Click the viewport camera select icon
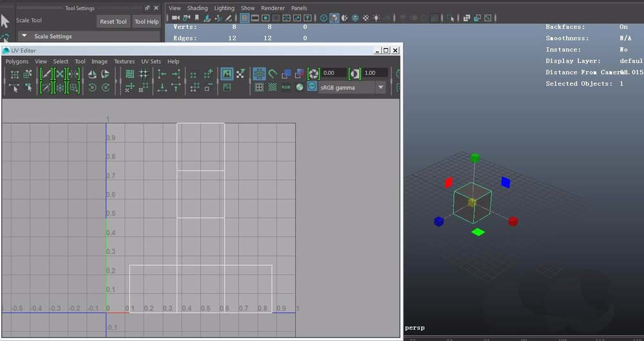This screenshot has width=644, height=341. point(176,18)
